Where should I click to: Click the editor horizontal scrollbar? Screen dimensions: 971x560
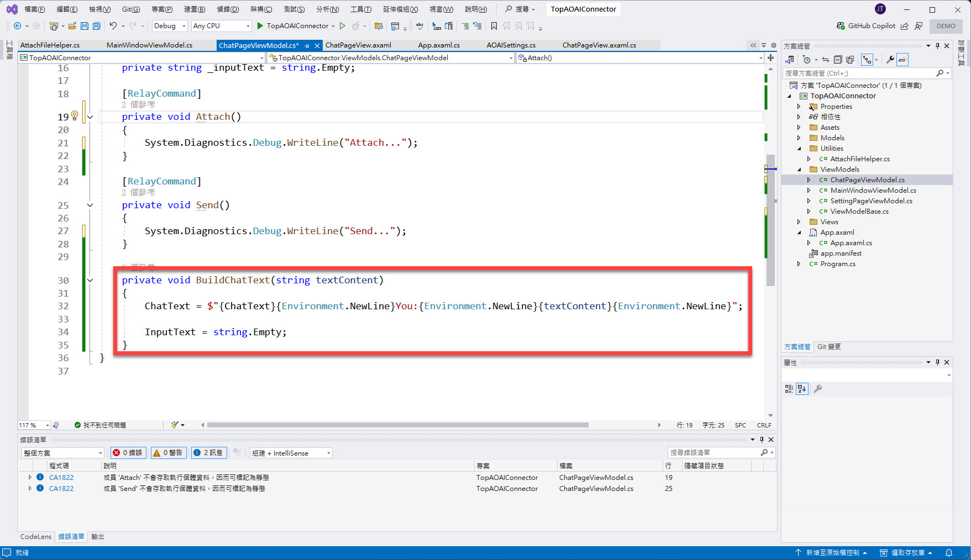[397, 425]
